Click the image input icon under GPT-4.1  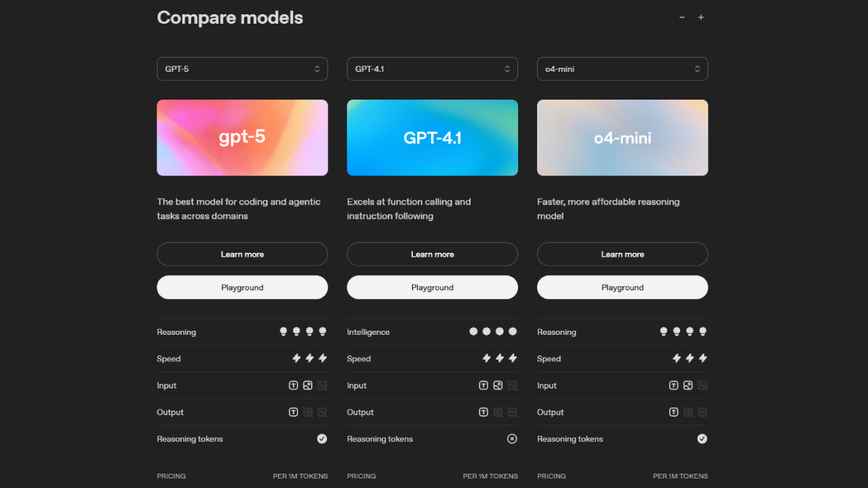click(x=497, y=385)
